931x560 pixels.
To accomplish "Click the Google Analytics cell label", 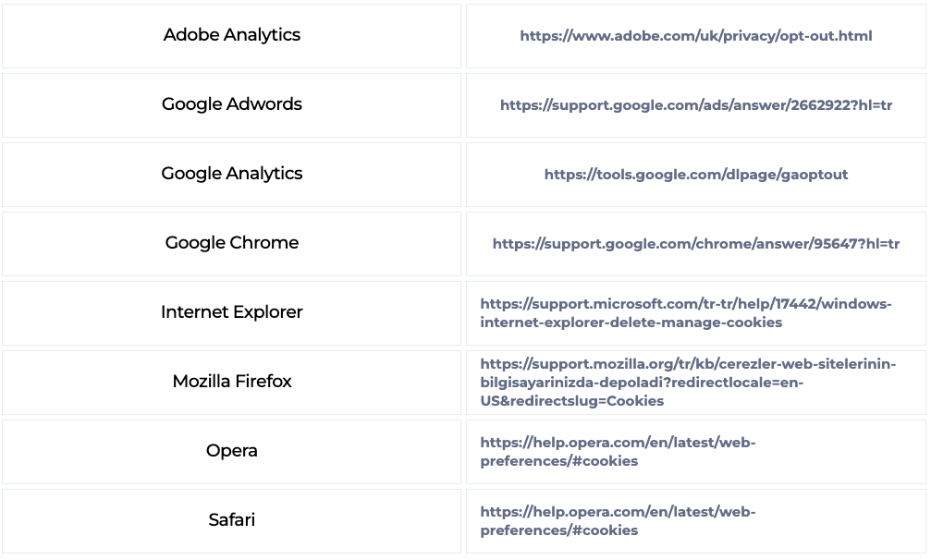I will tap(231, 174).
